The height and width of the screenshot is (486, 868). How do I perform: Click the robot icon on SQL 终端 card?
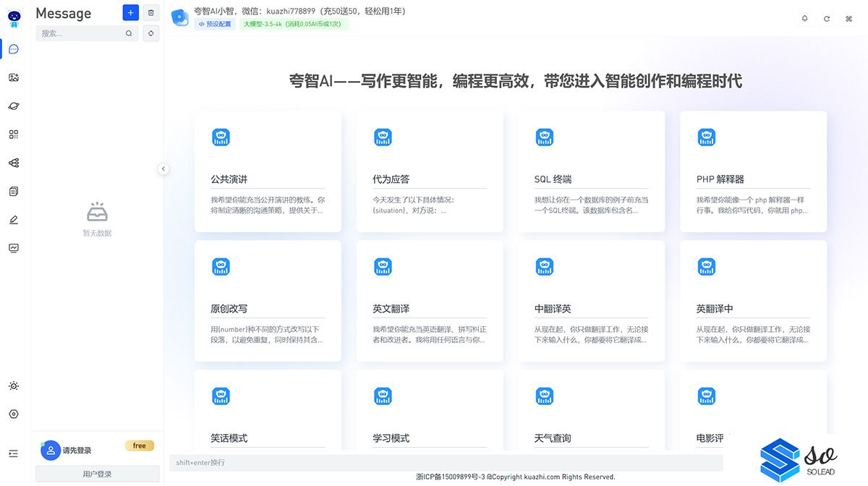click(544, 137)
